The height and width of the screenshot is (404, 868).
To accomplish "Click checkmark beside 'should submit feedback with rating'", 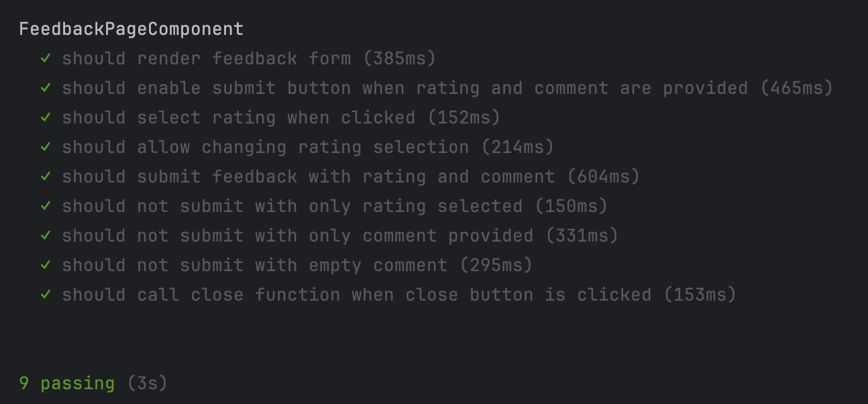I will point(46,176).
